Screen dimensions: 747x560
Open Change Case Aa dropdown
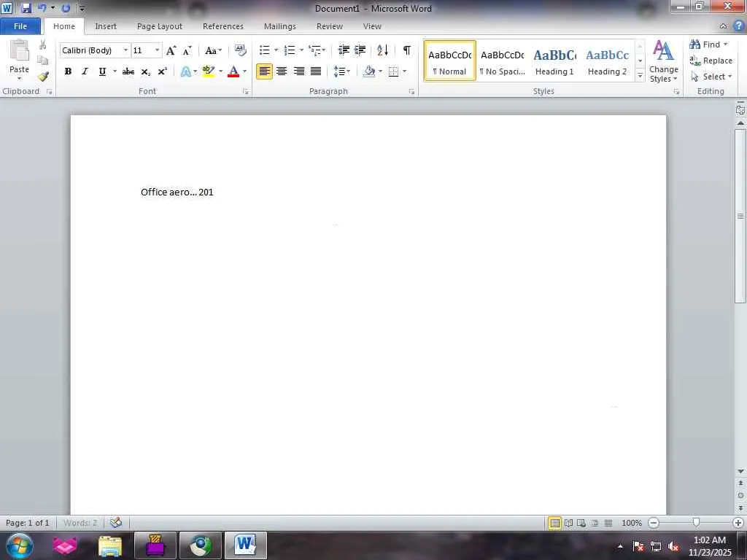[x=213, y=50]
